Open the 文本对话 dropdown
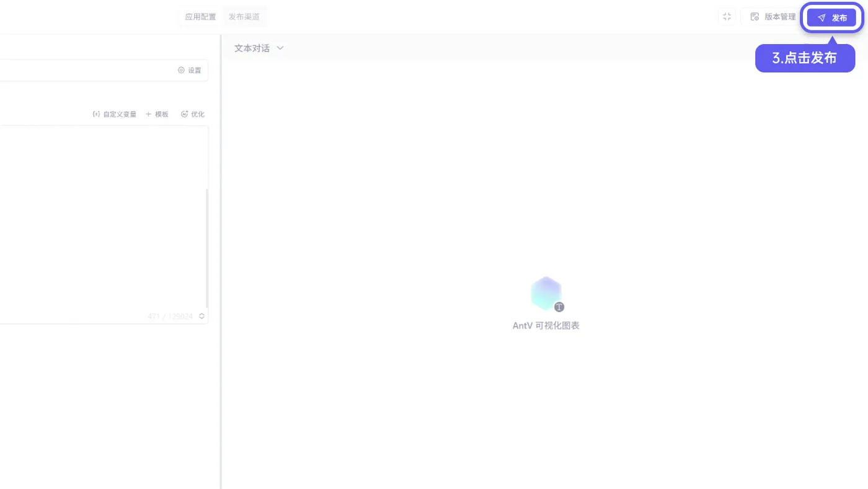 [x=259, y=48]
